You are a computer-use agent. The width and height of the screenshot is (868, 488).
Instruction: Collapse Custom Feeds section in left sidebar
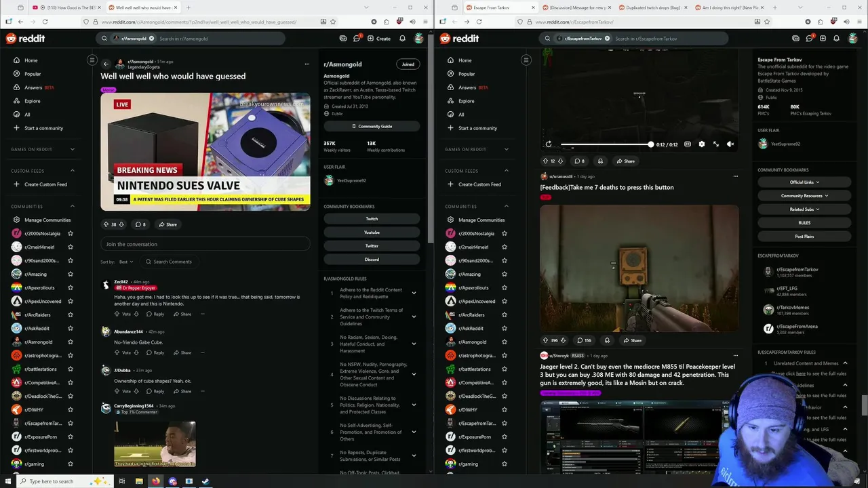pos(73,171)
